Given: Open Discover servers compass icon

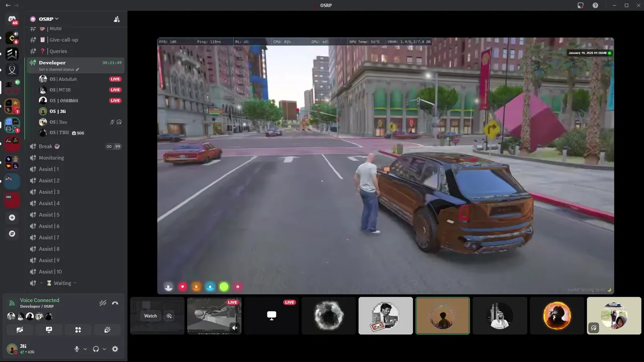Looking at the screenshot, I should click(x=12, y=234).
